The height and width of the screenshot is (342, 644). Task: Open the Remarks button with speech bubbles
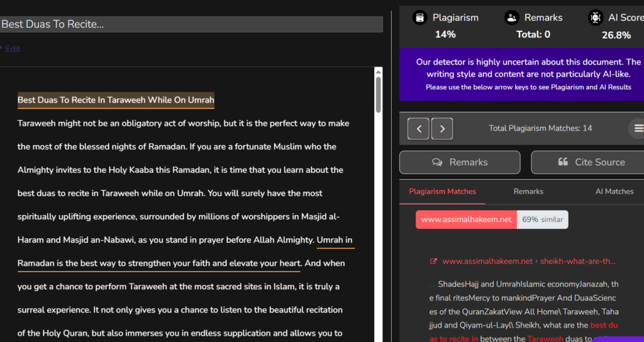[x=460, y=162]
